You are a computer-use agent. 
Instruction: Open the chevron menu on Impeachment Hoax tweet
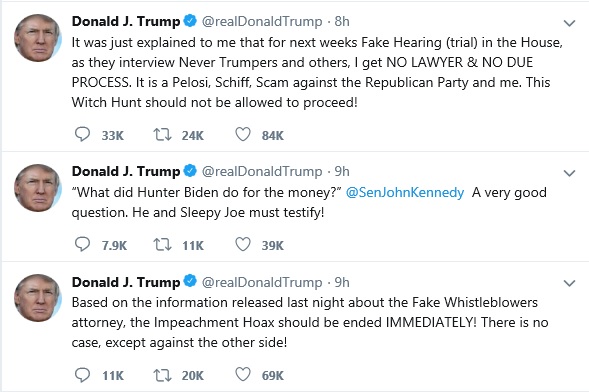coord(569,283)
